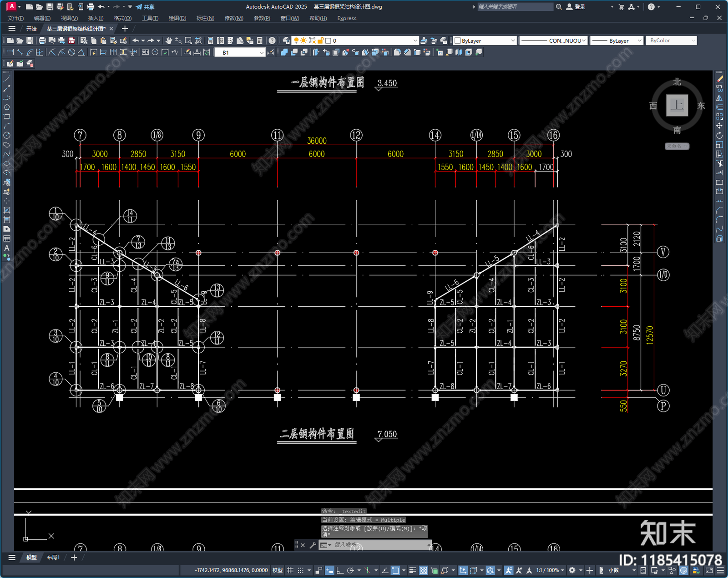Open the layer properties manager icon
The image size is (728, 578).
(286, 41)
